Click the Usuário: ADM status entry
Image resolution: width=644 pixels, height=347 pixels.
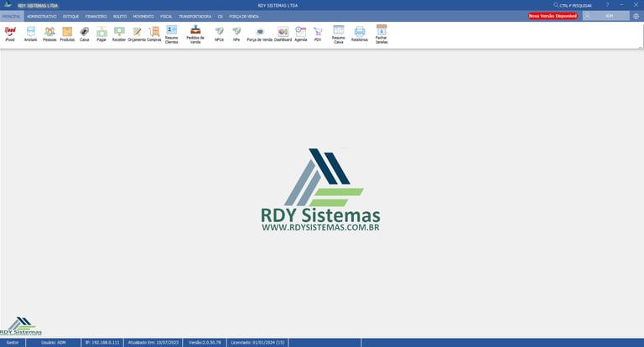tap(54, 343)
